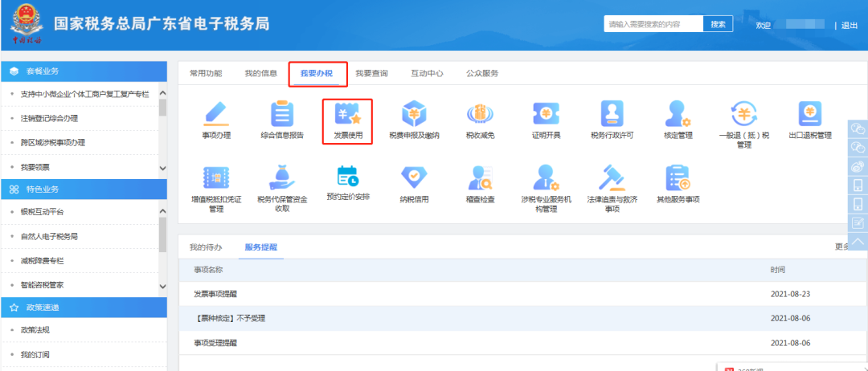This screenshot has height=371, width=868.
Task: Click the 特色业务 section header
Action: coord(84,189)
